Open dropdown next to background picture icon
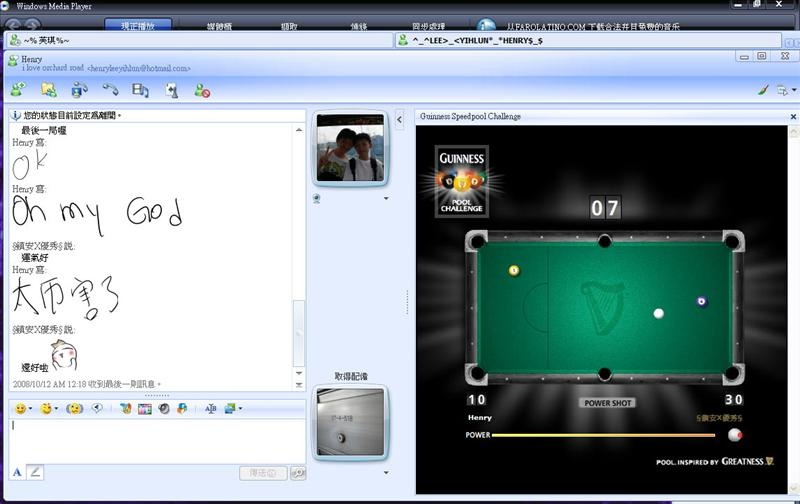This screenshot has width=800, height=504. pos(240,408)
